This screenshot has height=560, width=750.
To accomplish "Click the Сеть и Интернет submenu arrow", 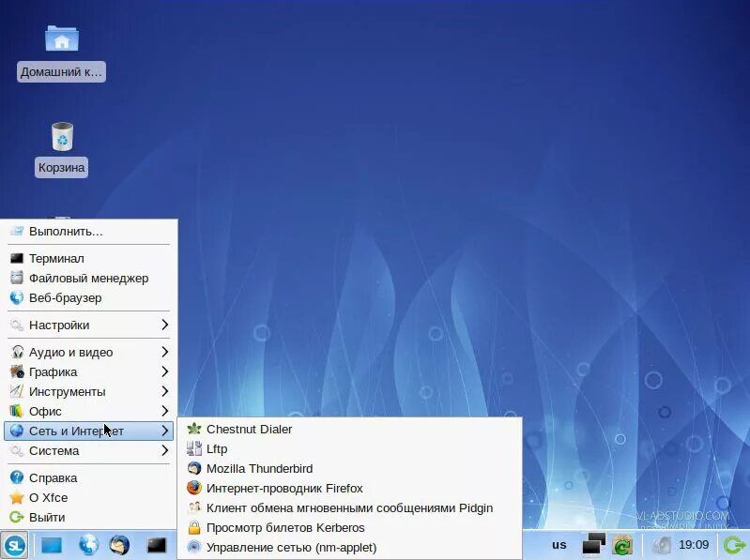I will [164, 431].
